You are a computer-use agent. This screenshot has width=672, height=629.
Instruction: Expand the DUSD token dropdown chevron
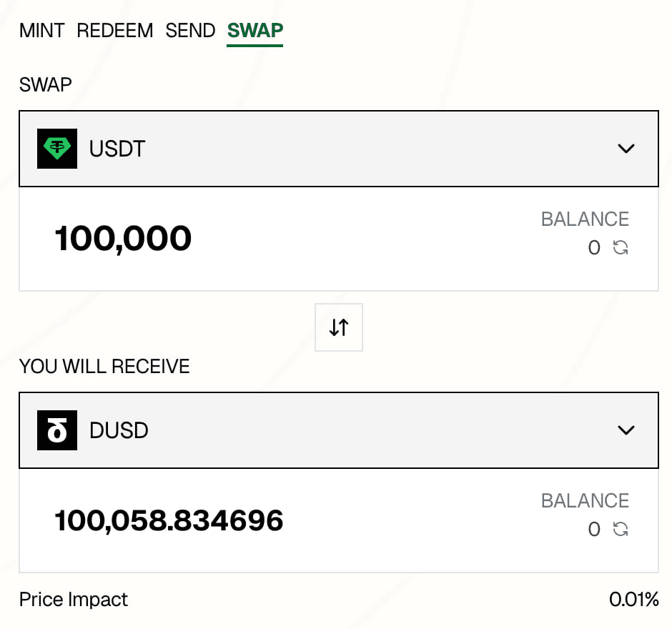pyautogui.click(x=626, y=430)
